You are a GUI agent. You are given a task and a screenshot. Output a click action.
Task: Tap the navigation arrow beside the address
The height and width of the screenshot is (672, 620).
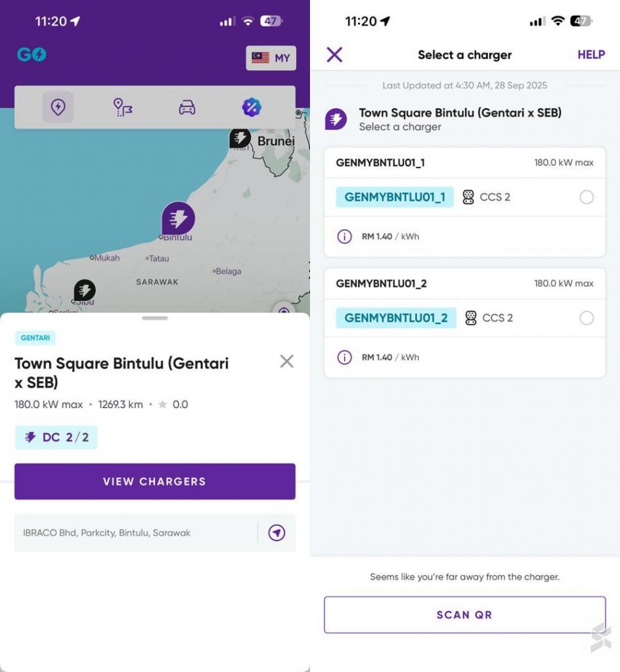tap(277, 533)
